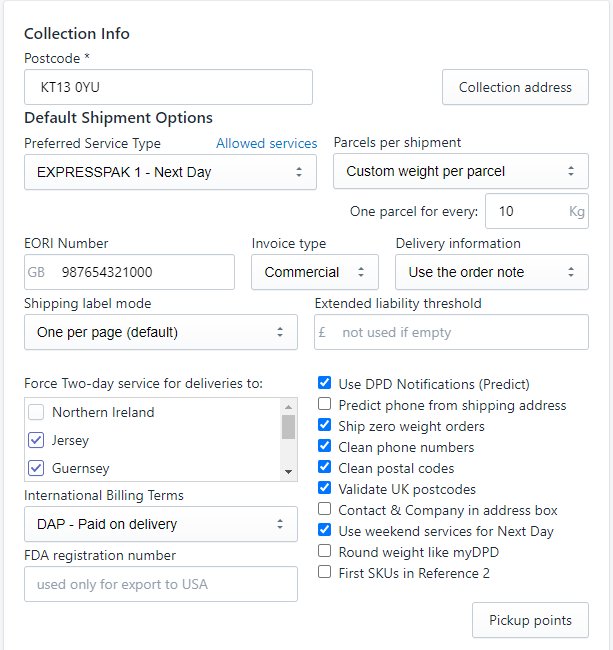Open the Delivery information dropdown
613x650 pixels.
coord(492,272)
